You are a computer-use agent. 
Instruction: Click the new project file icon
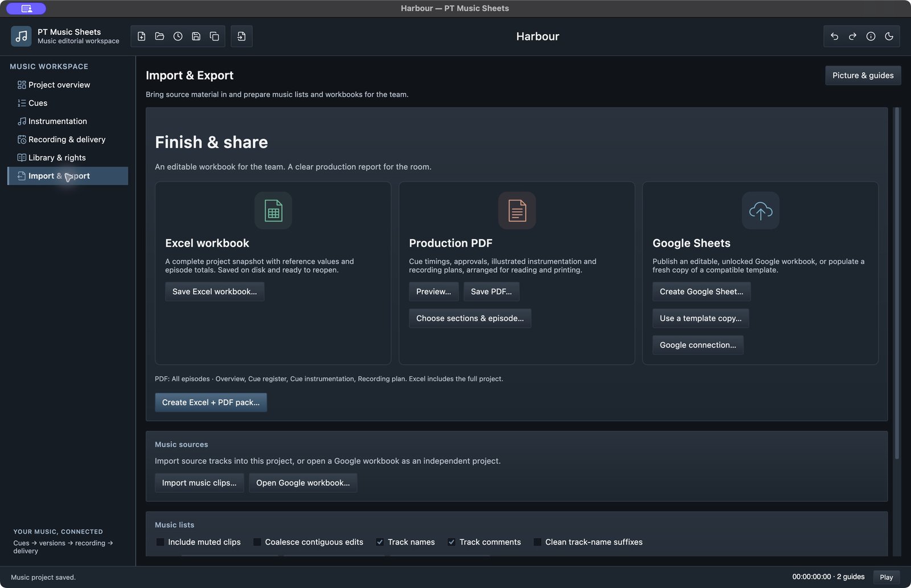pyautogui.click(x=141, y=36)
